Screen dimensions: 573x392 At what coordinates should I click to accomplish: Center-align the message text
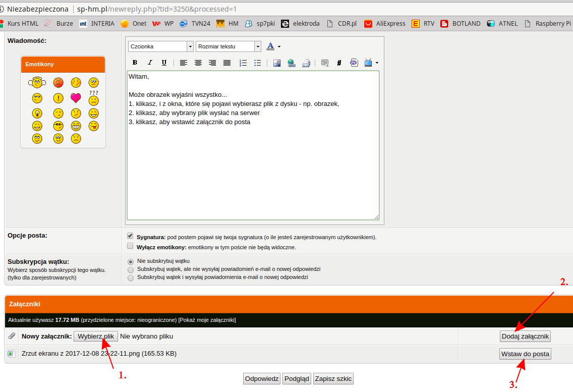click(198, 63)
